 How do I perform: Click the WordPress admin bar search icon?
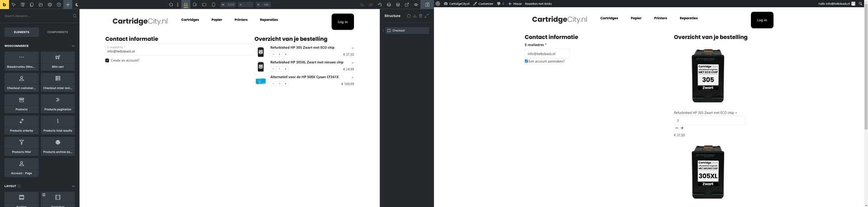coord(861,4)
